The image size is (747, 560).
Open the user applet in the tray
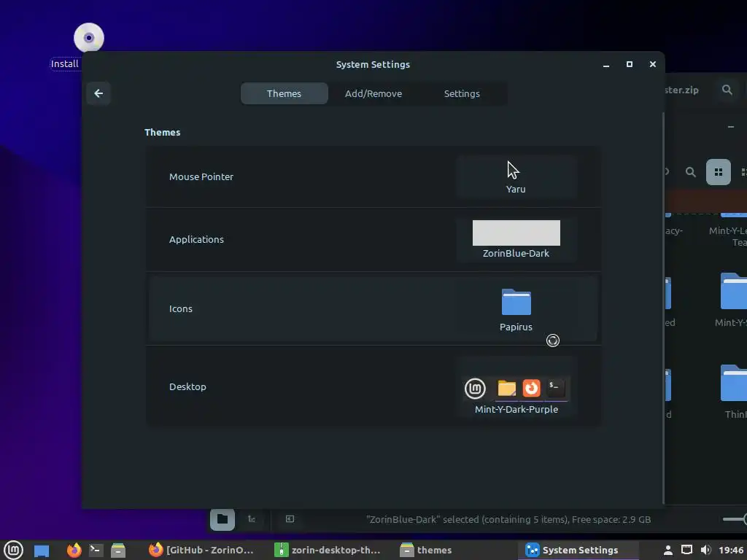click(668, 550)
